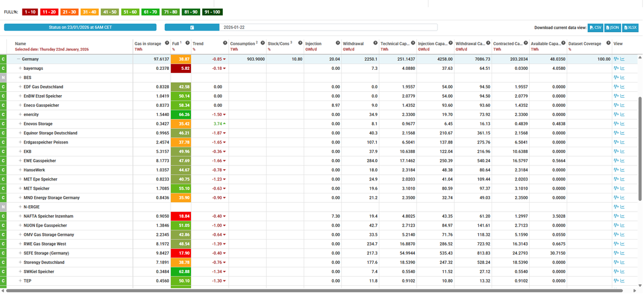Click info icon on Available Capa column header

click(x=563, y=44)
